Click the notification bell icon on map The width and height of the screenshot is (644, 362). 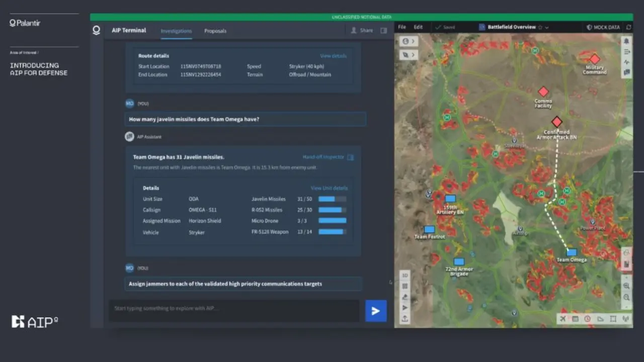point(626,41)
